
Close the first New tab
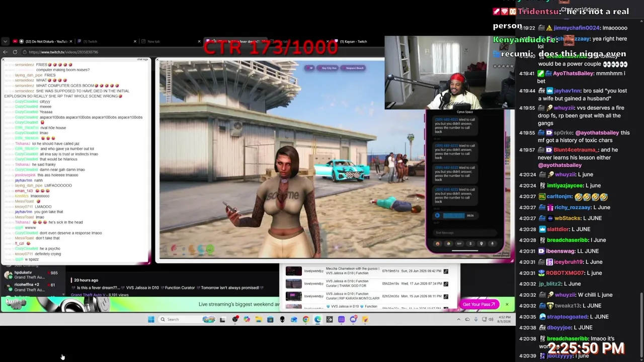(199, 41)
